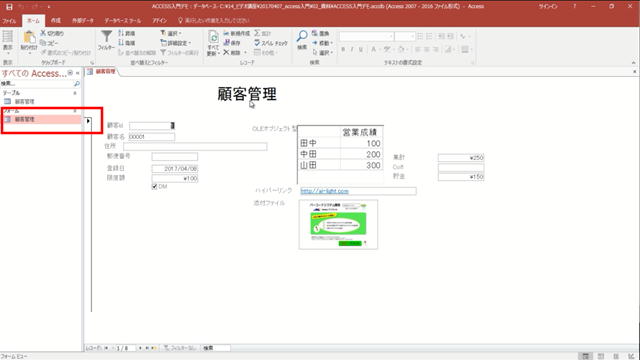The height and width of the screenshot is (360, 640).
Task: Toggle the DM checkbox on the form
Action: coord(154,187)
